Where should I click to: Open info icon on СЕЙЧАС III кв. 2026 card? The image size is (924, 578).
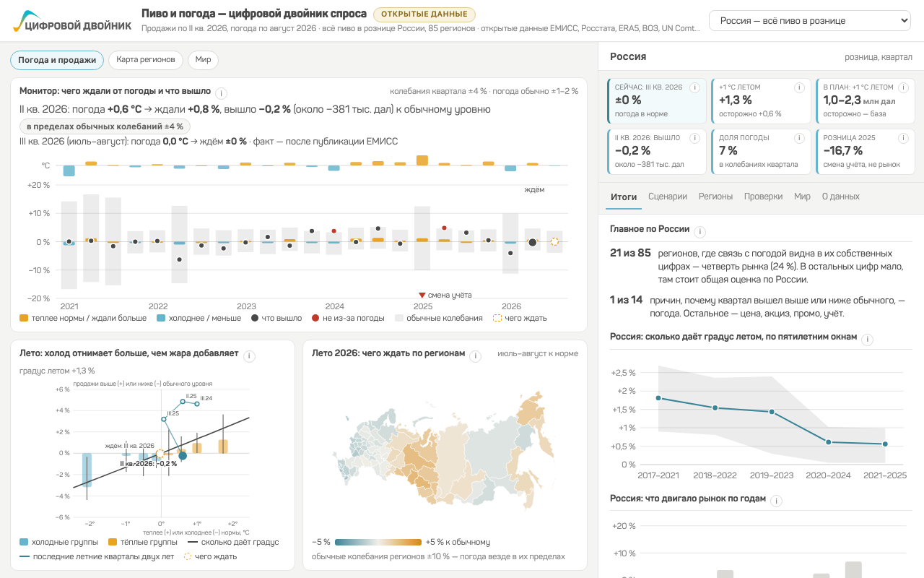694,87
